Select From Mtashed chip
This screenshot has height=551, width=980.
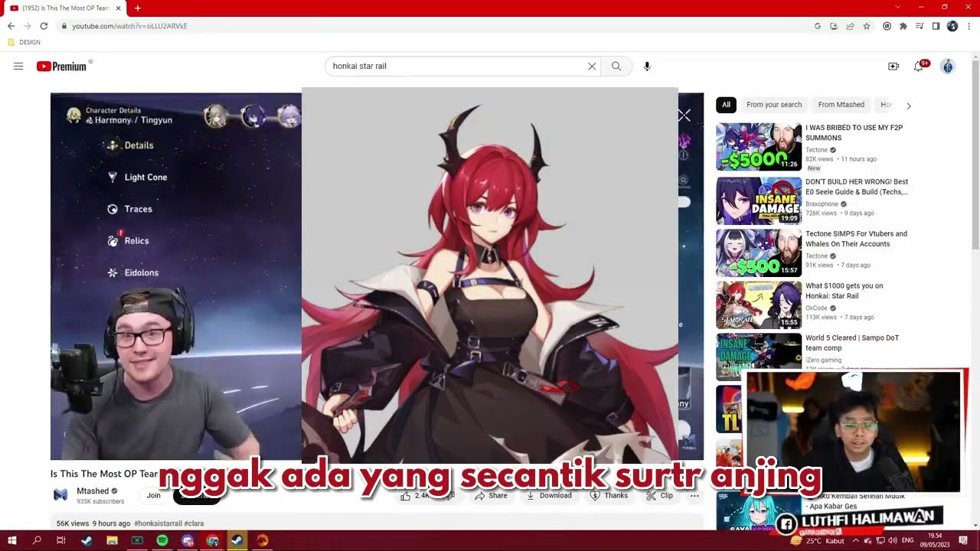click(841, 105)
